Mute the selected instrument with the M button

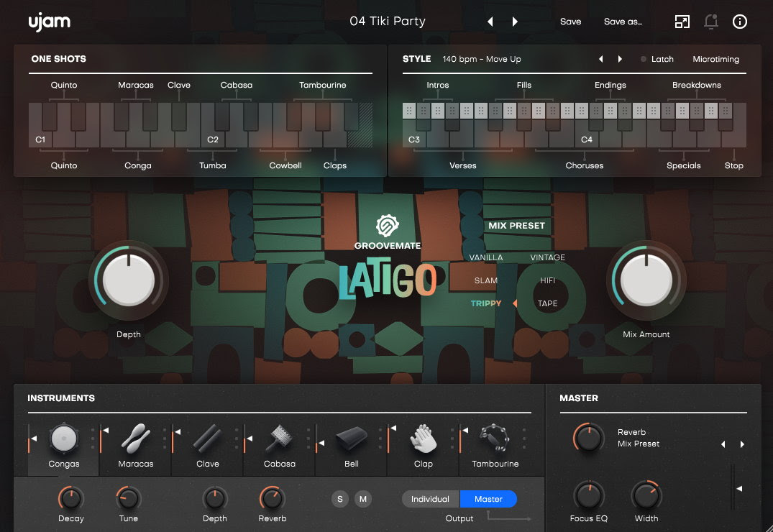click(363, 499)
